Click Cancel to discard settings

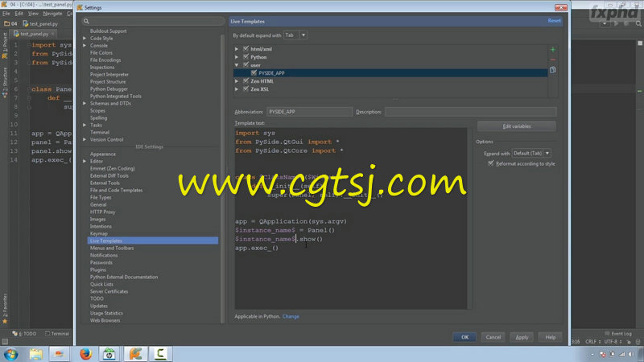(x=493, y=337)
